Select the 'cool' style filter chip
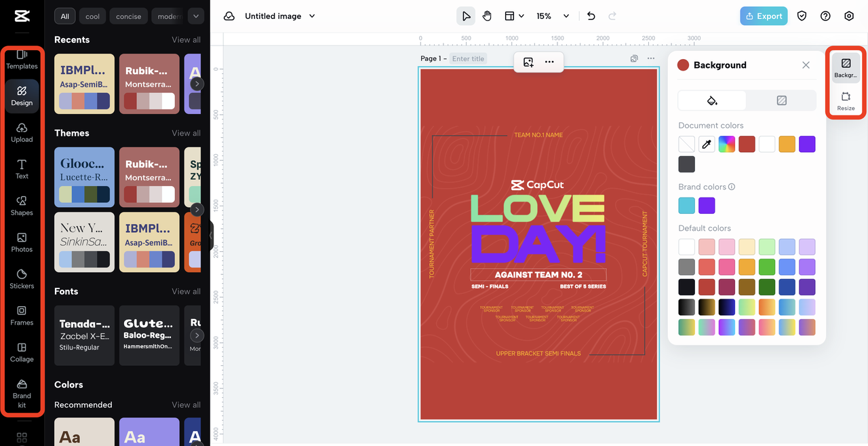Image resolution: width=868 pixels, height=446 pixels. point(92,16)
